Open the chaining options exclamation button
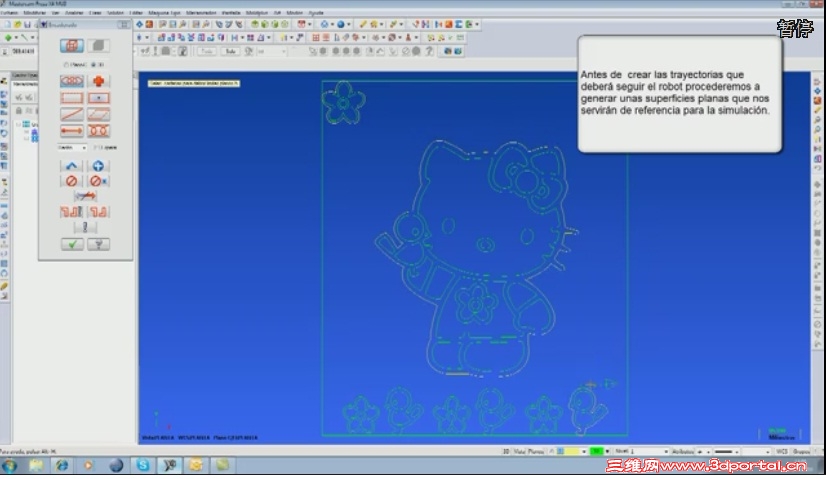The image size is (826, 479). pyautogui.click(x=85, y=228)
